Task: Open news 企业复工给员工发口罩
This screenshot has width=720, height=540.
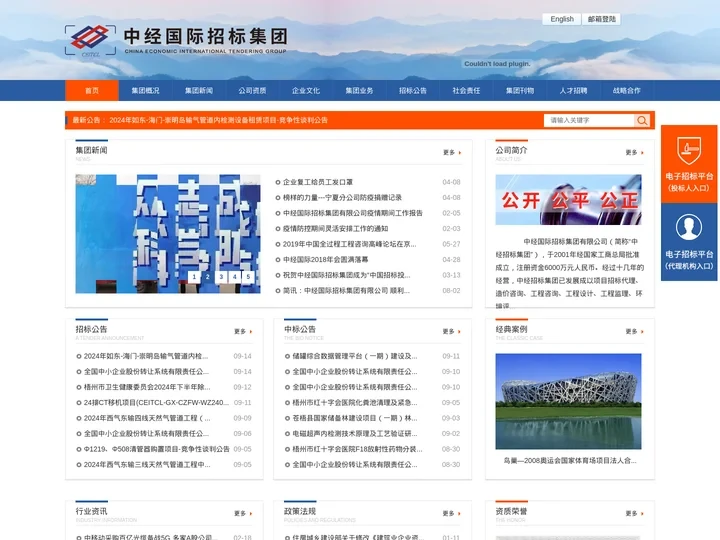Action: tap(318, 182)
